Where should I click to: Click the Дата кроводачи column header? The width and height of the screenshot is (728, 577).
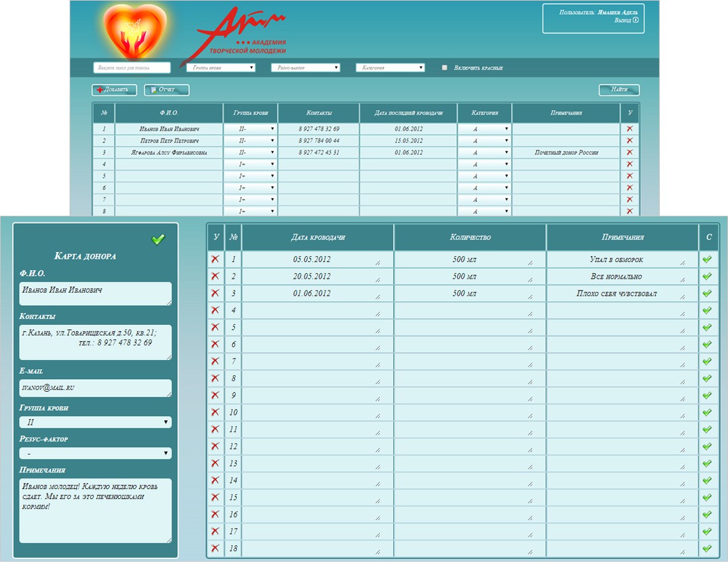click(318, 237)
